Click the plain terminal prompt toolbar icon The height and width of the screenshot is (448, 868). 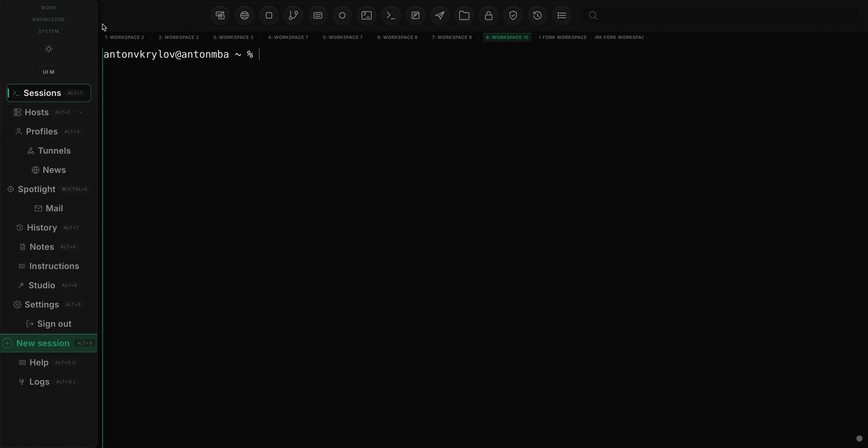pyautogui.click(x=391, y=15)
